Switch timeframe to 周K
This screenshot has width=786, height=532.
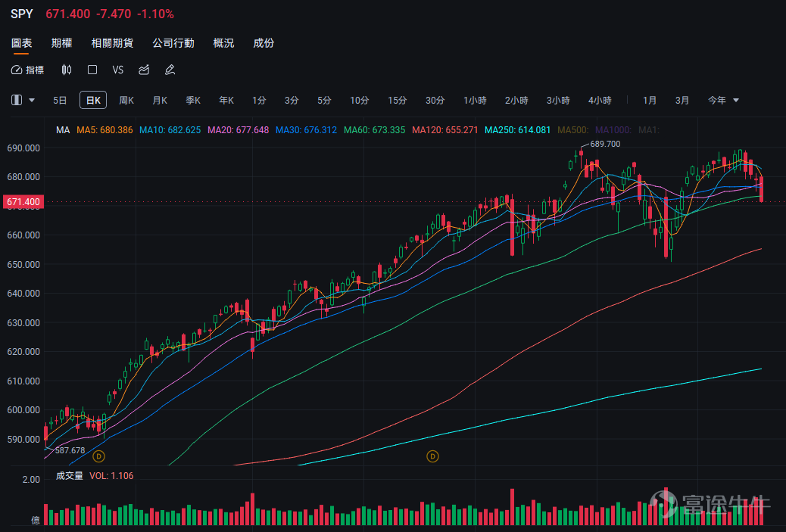[126, 100]
